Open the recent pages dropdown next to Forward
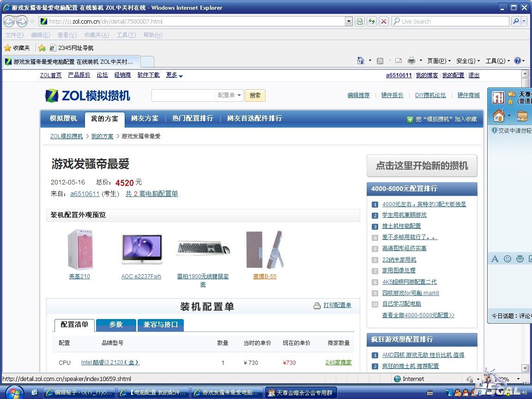The width and height of the screenshot is (532, 399). pyautogui.click(x=32, y=21)
